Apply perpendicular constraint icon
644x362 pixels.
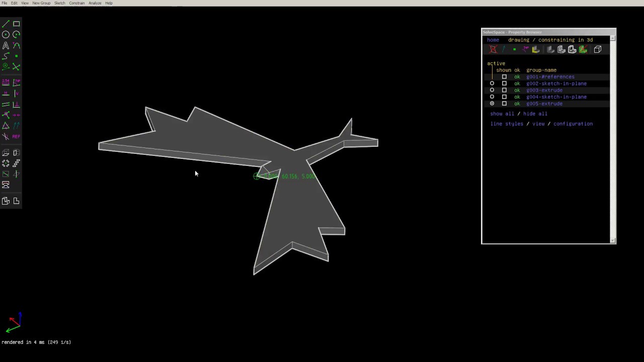pyautogui.click(x=16, y=104)
